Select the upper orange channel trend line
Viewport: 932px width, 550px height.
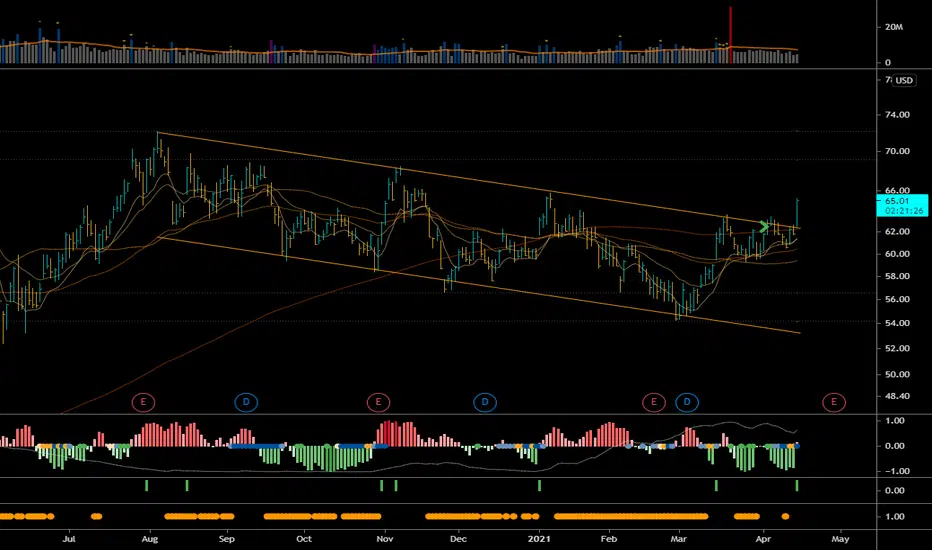478,180
